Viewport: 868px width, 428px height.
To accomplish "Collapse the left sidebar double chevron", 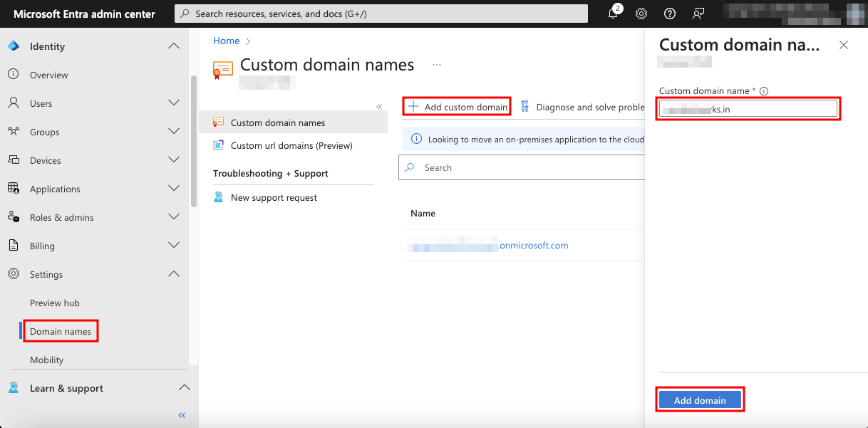I will tap(182, 414).
